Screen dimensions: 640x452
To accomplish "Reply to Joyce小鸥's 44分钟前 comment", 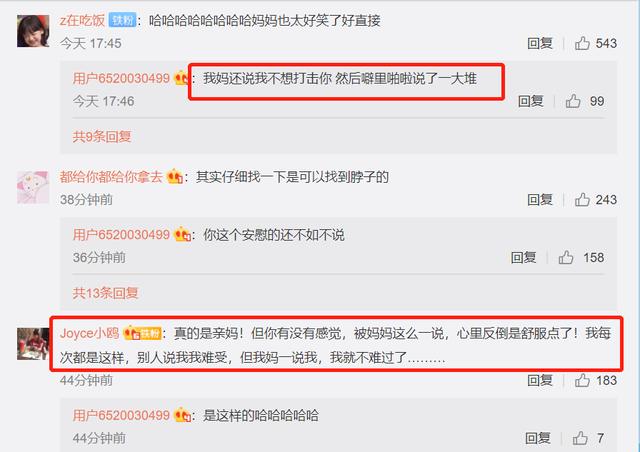I will [x=540, y=380].
